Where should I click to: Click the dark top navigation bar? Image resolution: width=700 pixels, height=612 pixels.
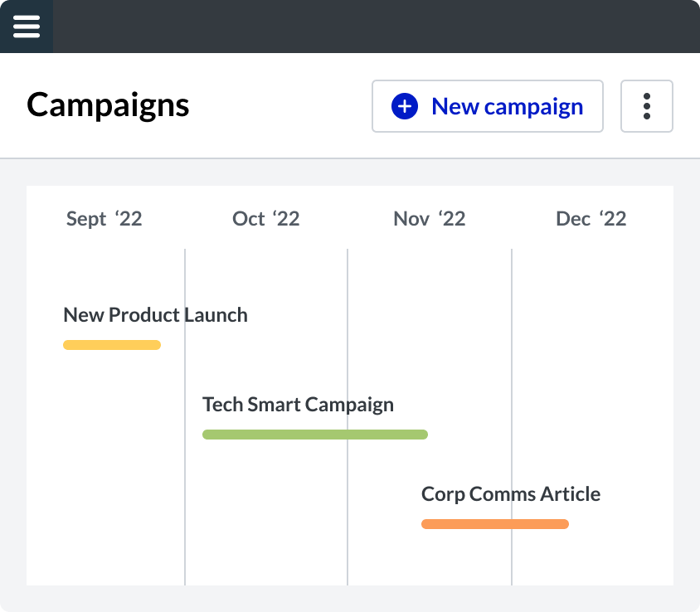(x=377, y=27)
